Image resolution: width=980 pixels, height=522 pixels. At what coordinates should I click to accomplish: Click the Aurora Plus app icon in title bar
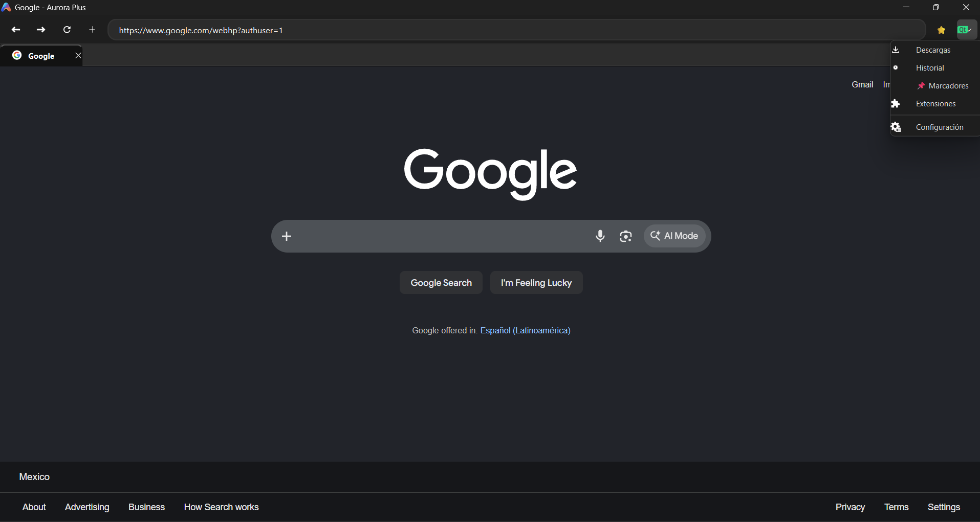(6, 7)
